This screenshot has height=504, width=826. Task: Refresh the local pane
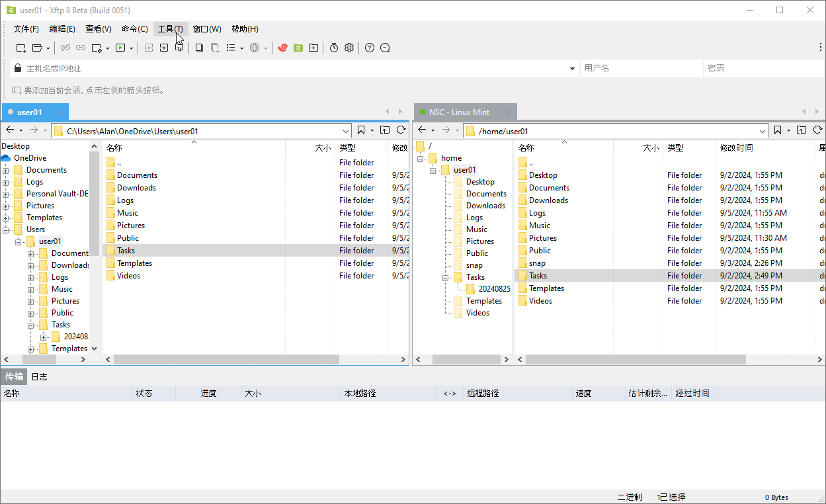coord(401,130)
